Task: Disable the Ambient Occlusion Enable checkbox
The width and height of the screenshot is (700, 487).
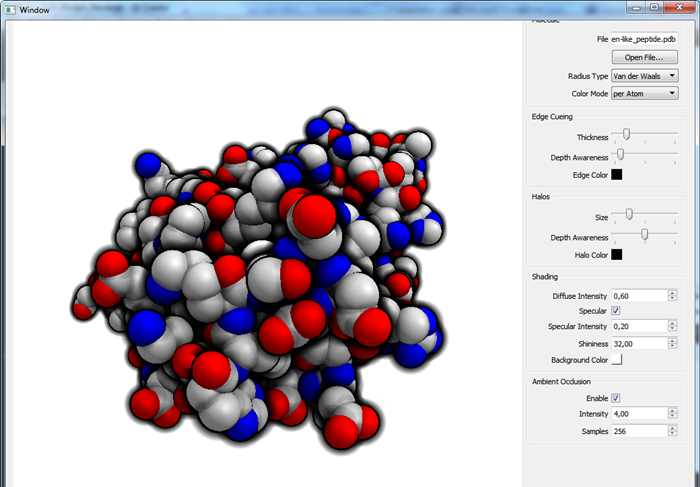Action: [x=616, y=398]
